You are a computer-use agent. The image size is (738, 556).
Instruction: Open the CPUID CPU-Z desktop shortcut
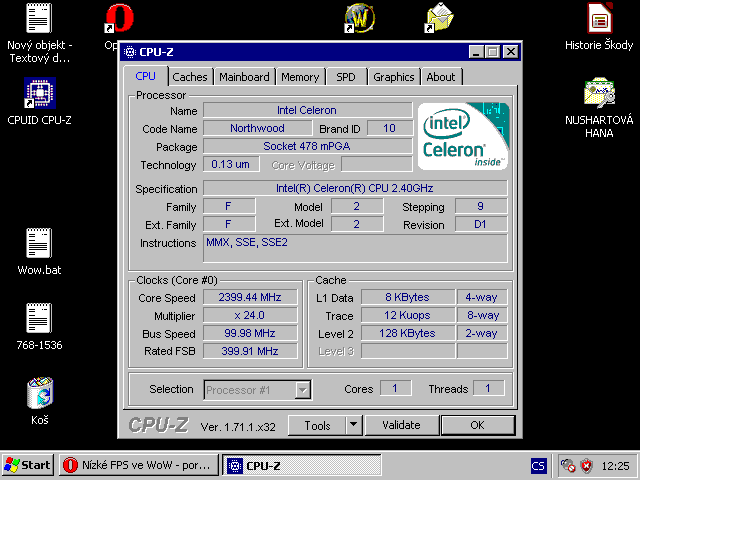(39, 93)
